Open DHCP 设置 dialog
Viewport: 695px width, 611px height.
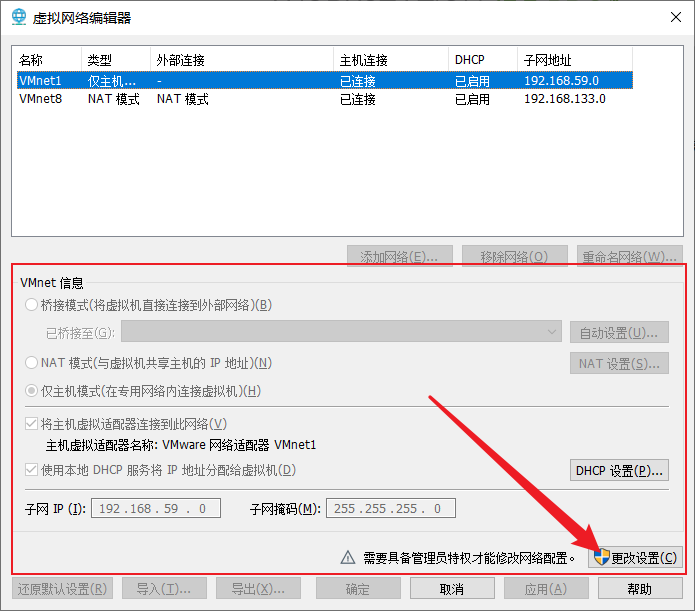pyautogui.click(x=620, y=470)
